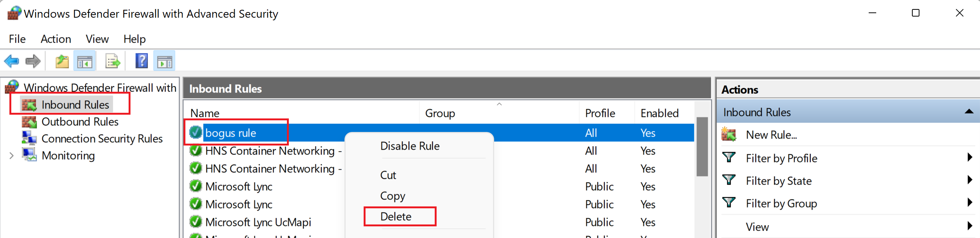Click the New Rule icon in Actions pane
The height and width of the screenshot is (238, 980).
tap(729, 135)
